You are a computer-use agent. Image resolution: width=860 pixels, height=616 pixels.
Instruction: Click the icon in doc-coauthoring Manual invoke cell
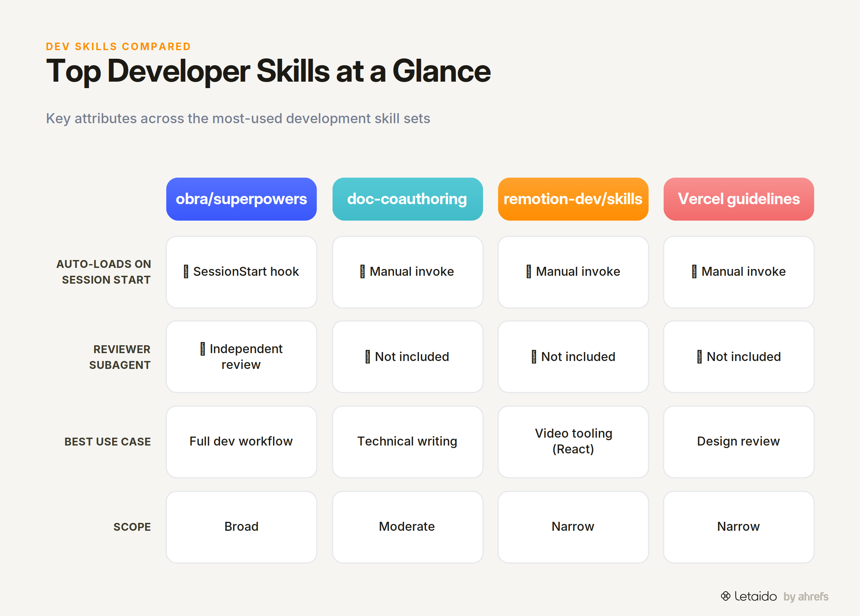click(362, 271)
